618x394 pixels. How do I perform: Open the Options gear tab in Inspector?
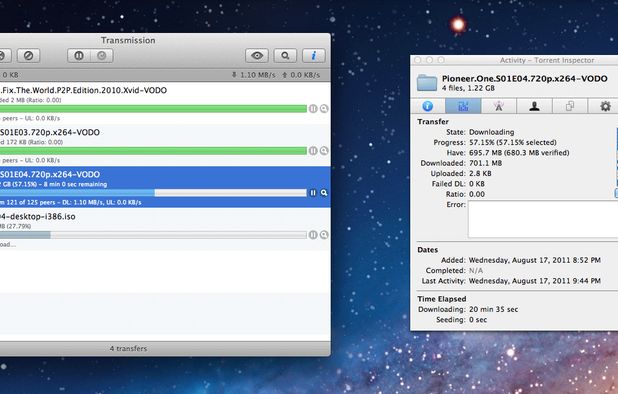[x=605, y=106]
